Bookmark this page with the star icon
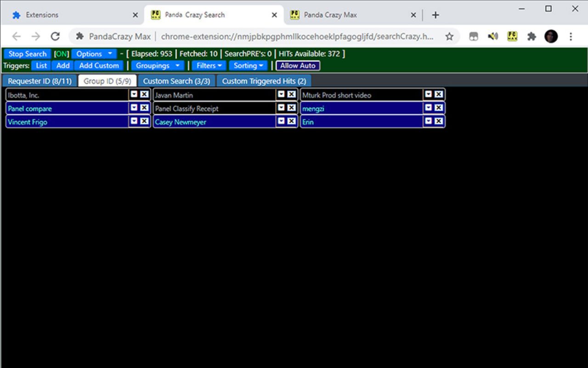 tap(449, 36)
